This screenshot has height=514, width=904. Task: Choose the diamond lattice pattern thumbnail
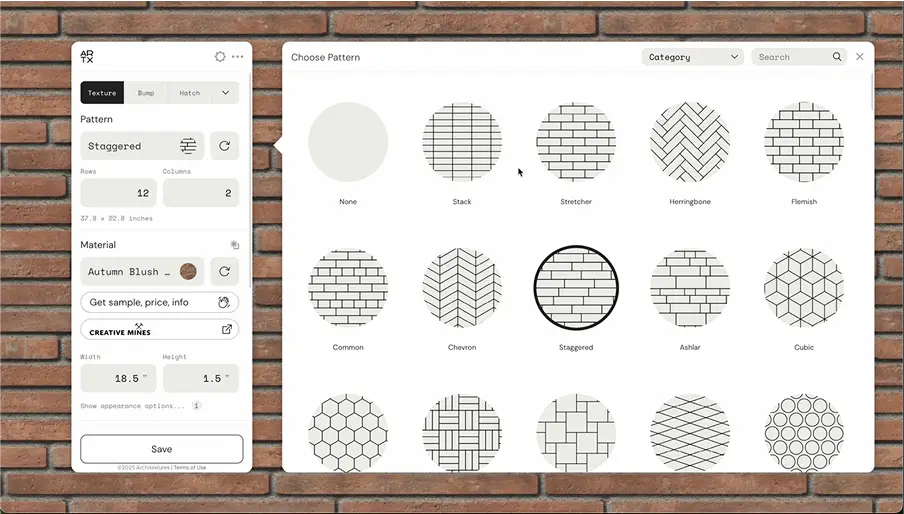coord(690,433)
